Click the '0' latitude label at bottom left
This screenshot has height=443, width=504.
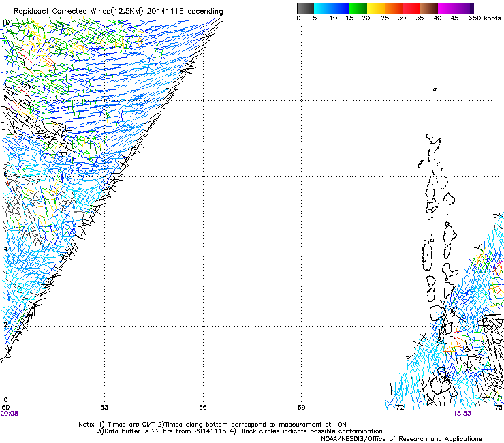click(x=5, y=400)
